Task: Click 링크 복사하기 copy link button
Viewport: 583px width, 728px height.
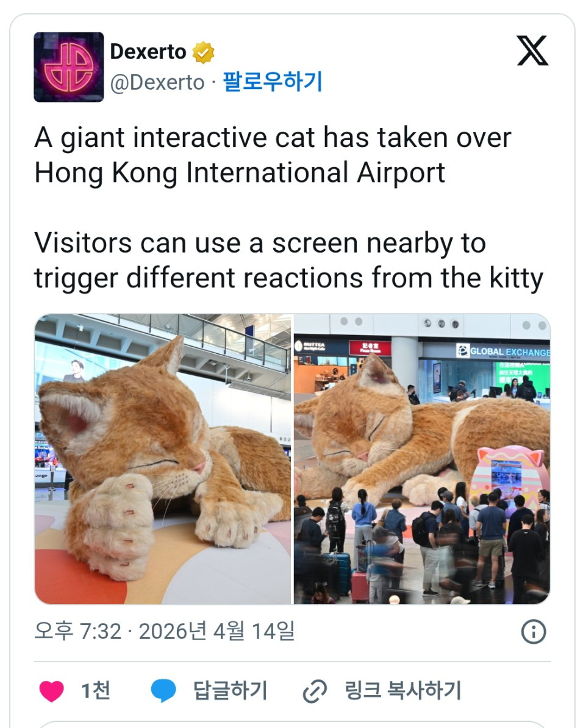Action: 402,690
